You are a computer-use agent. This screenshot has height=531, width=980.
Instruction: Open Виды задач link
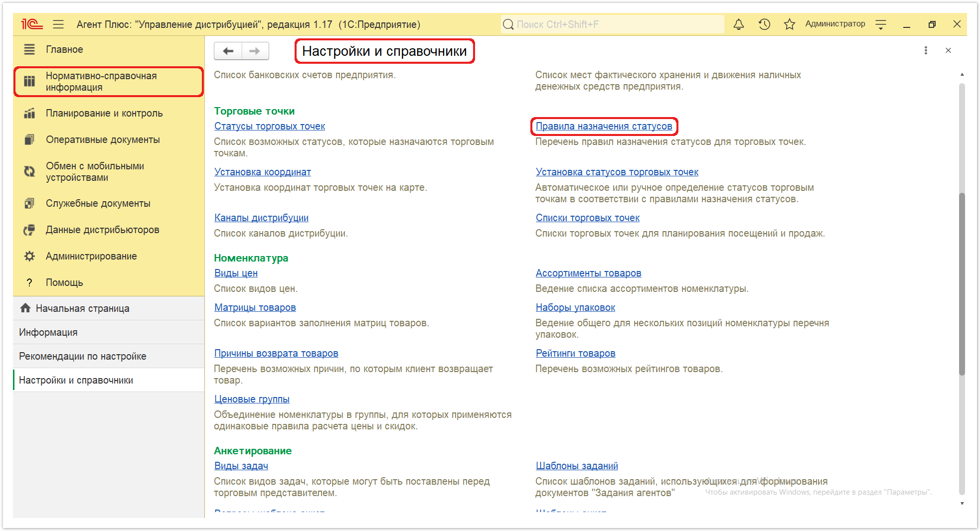click(241, 466)
